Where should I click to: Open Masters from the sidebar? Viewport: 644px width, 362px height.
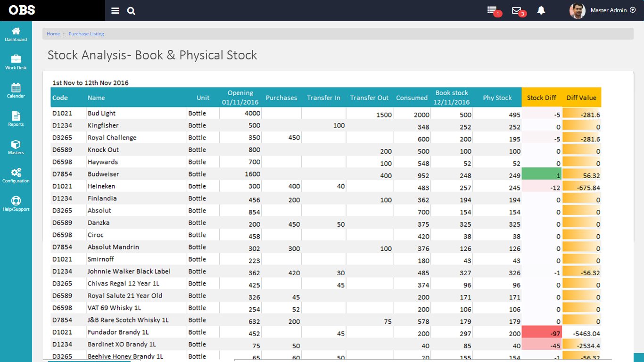[16, 147]
